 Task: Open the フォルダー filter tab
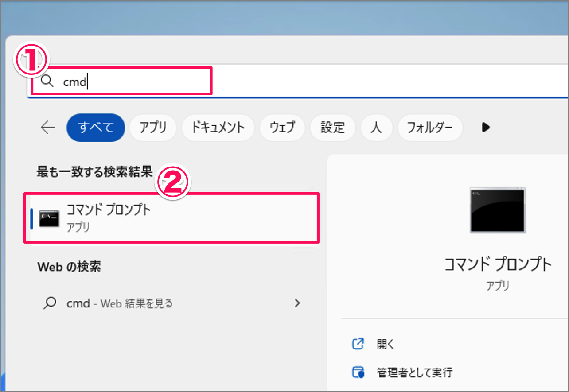430,128
